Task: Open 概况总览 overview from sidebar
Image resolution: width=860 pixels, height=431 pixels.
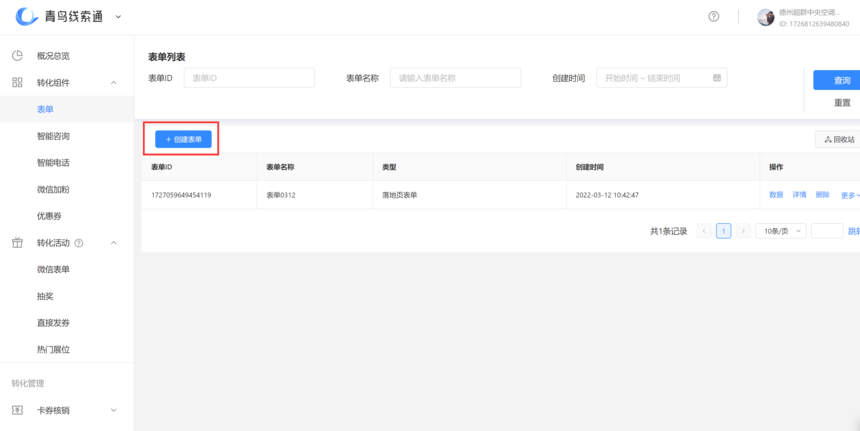Action: 53,56
